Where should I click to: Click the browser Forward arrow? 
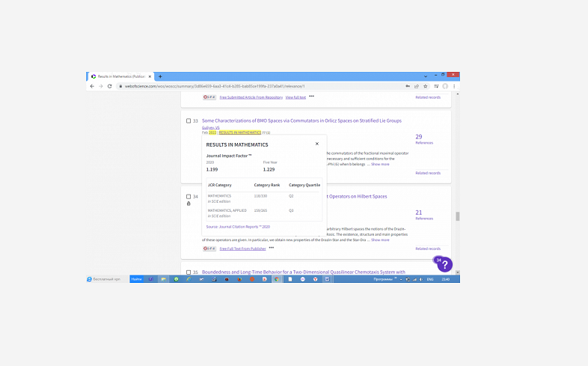101,86
